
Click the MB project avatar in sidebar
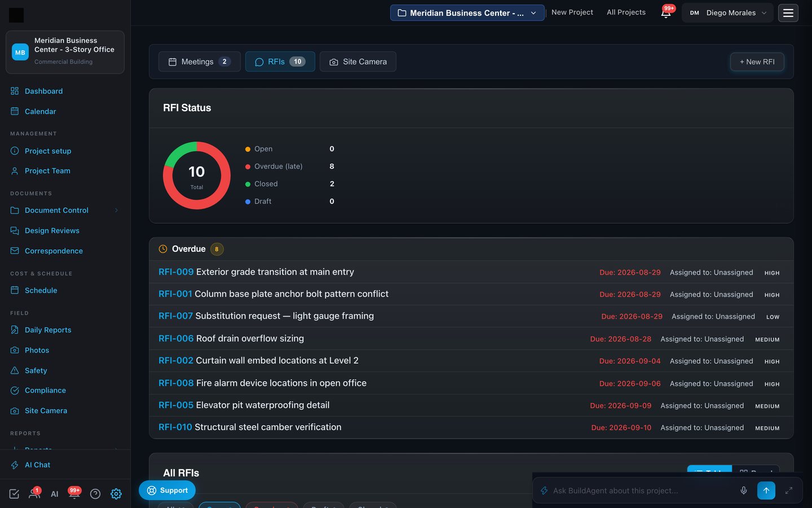tap(20, 52)
